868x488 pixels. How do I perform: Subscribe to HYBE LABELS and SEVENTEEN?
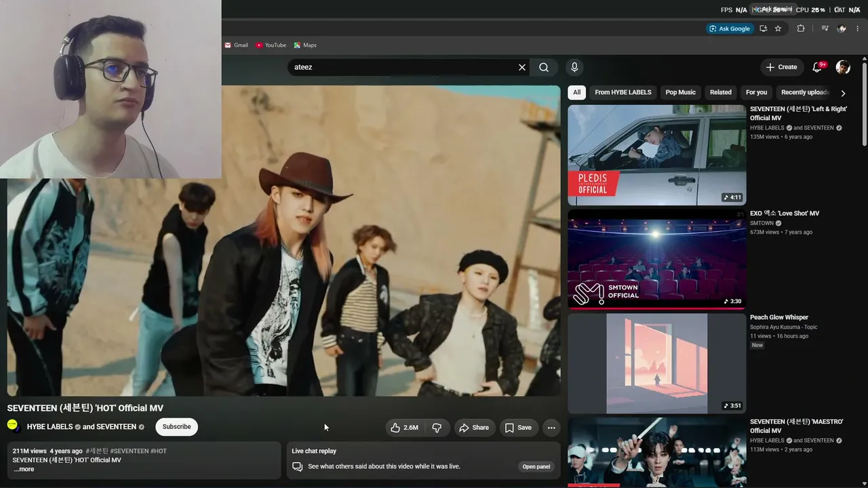pos(176,427)
